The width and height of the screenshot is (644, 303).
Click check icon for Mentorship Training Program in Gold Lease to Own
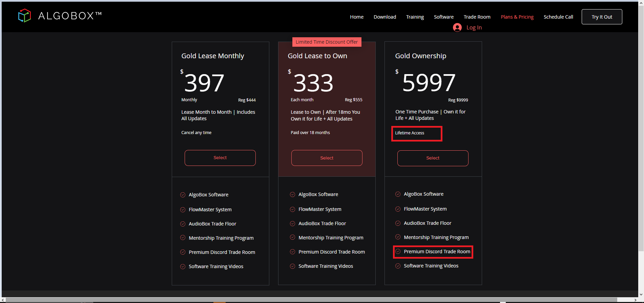[x=293, y=237]
